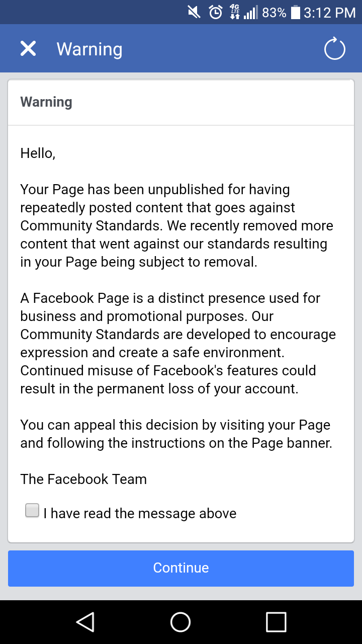Tap the battery icon in status bar
This screenshot has height=644, width=362.
click(296, 12)
